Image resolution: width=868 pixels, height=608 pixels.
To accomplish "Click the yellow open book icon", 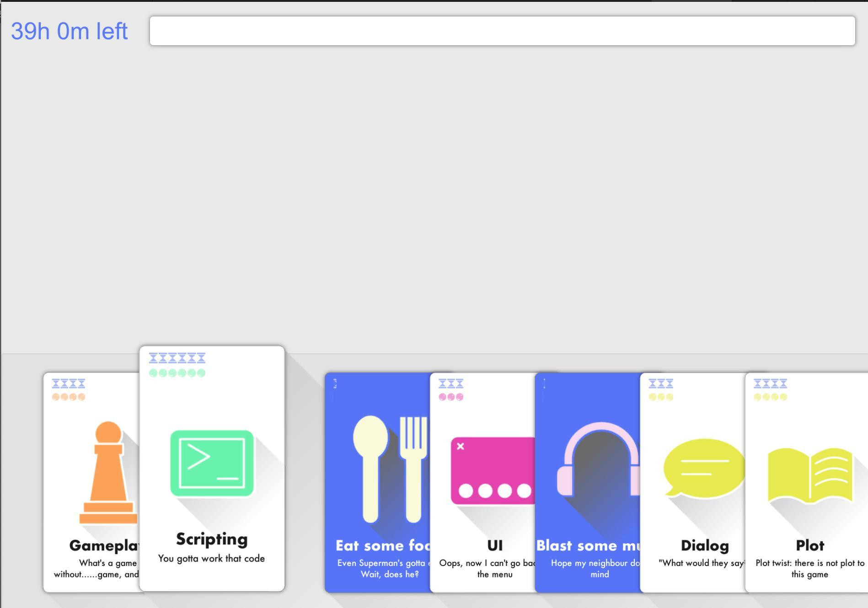I will click(x=810, y=475).
